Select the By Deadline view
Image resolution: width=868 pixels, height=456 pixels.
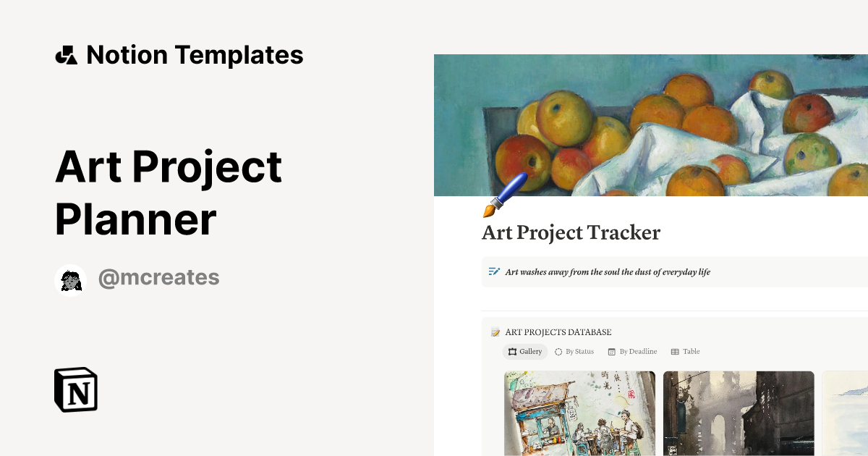[633, 352]
